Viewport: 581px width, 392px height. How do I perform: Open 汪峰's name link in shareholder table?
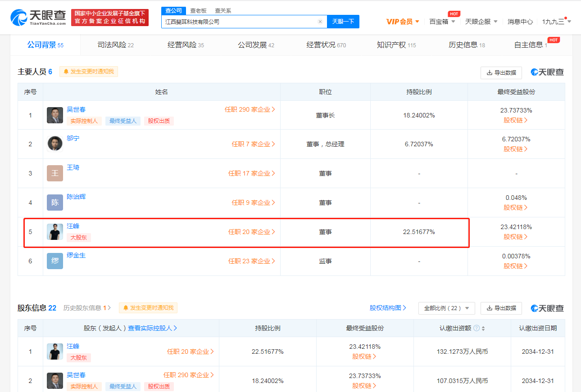[x=73, y=346]
